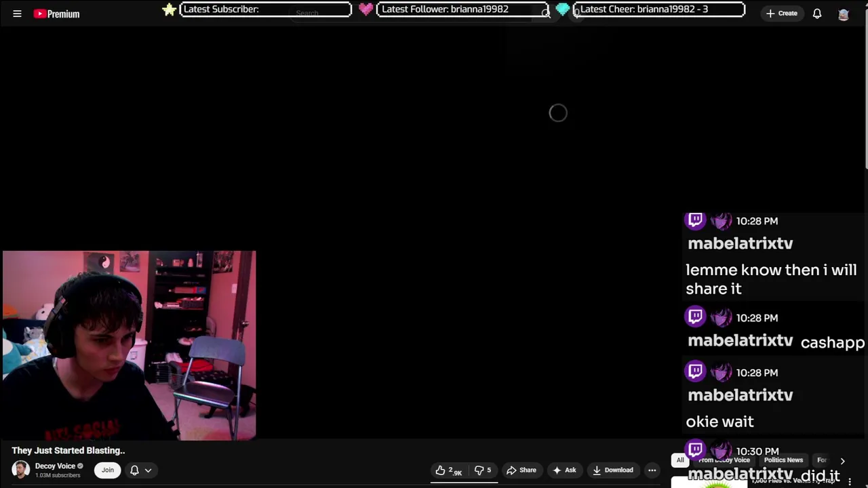Click the pink pixel heart follower icon
This screenshot has width=868, height=488.
366,9
